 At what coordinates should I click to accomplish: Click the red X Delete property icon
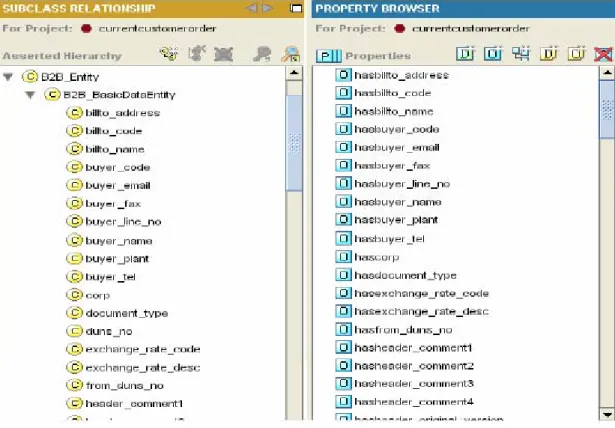(x=603, y=54)
